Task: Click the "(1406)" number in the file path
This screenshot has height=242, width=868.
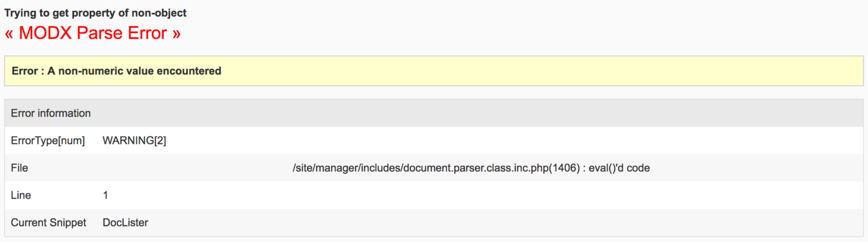Action: click(x=566, y=168)
